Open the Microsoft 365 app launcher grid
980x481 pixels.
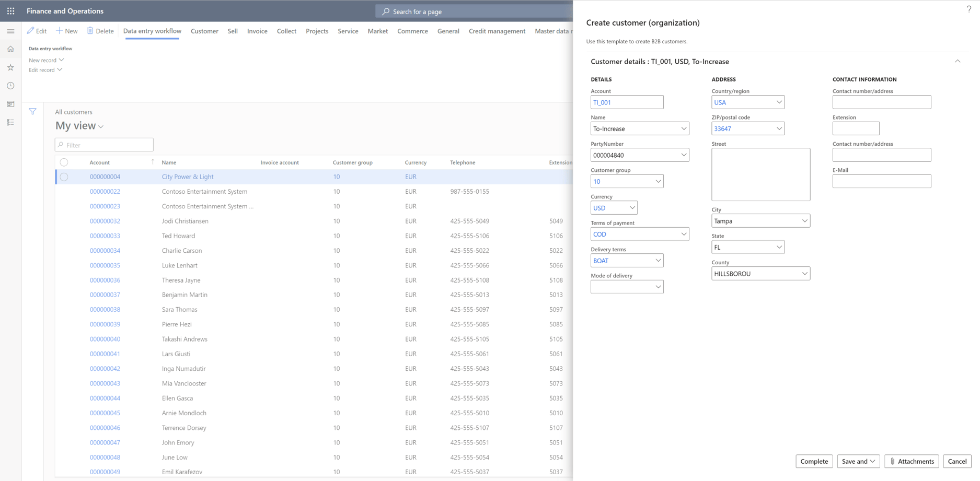(10, 11)
